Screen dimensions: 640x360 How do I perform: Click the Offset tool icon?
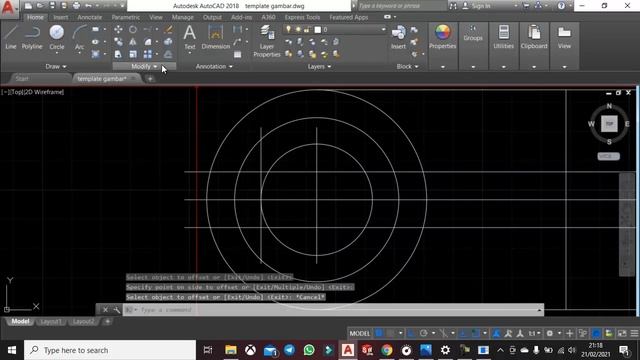[x=168, y=54]
